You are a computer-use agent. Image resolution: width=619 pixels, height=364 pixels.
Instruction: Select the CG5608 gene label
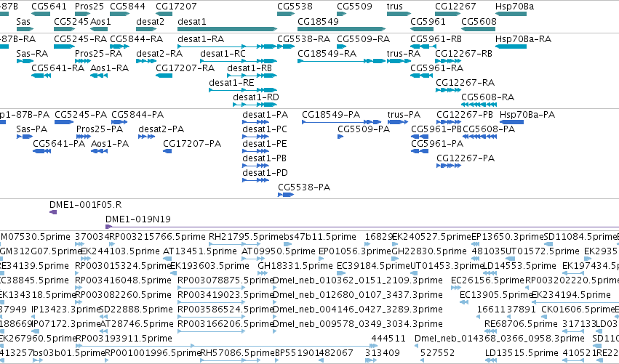pos(479,21)
